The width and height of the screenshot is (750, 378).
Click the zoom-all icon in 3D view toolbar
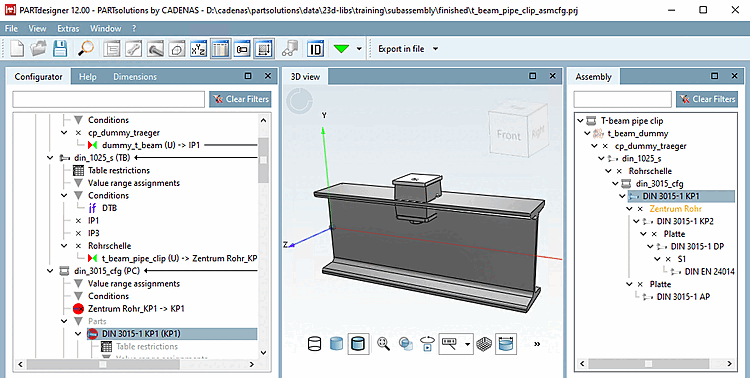pos(383,344)
